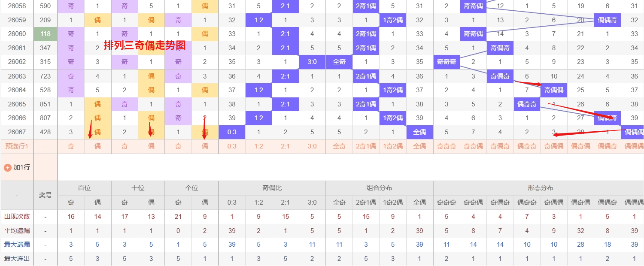
Task: Click the 组合分布 section header
Action: [x=379, y=187]
